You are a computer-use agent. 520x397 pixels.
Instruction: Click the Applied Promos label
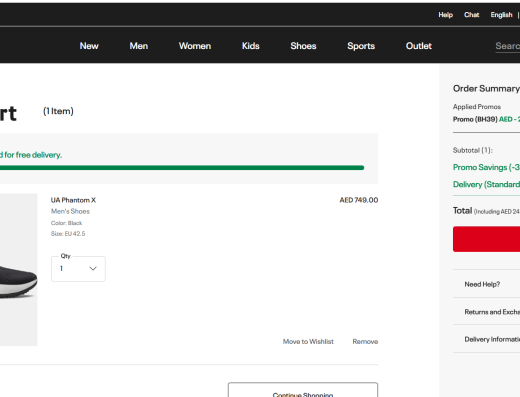click(477, 107)
